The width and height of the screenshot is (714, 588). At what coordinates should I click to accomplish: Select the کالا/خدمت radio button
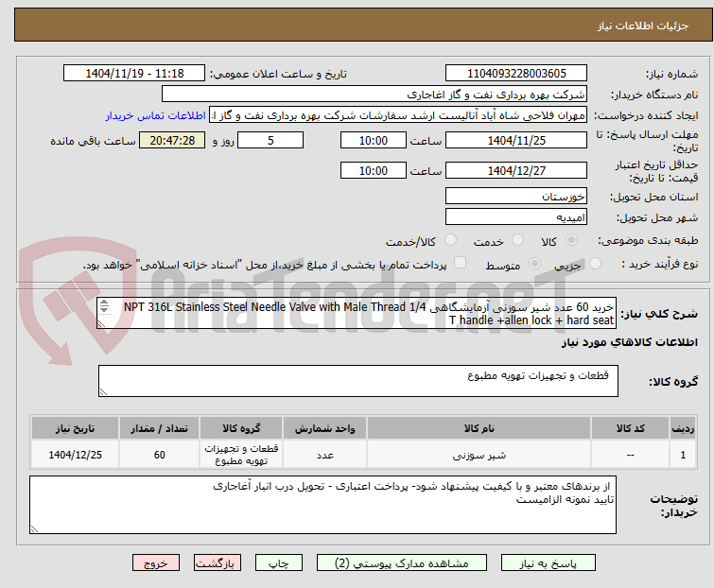click(x=450, y=240)
